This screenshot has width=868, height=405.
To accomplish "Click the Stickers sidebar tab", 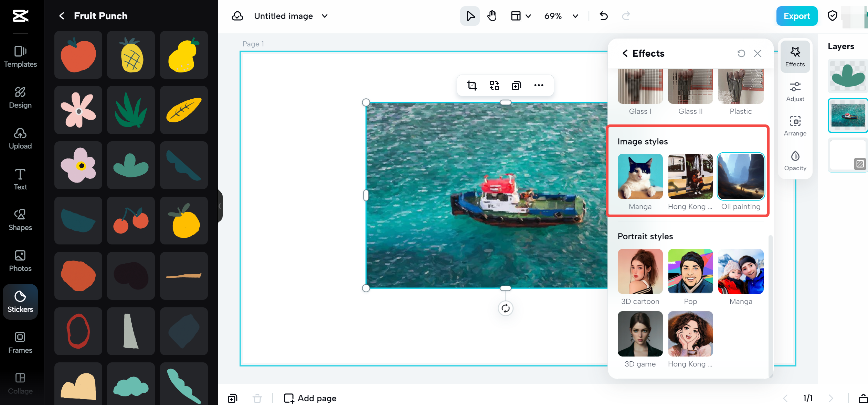I will 21,301.
